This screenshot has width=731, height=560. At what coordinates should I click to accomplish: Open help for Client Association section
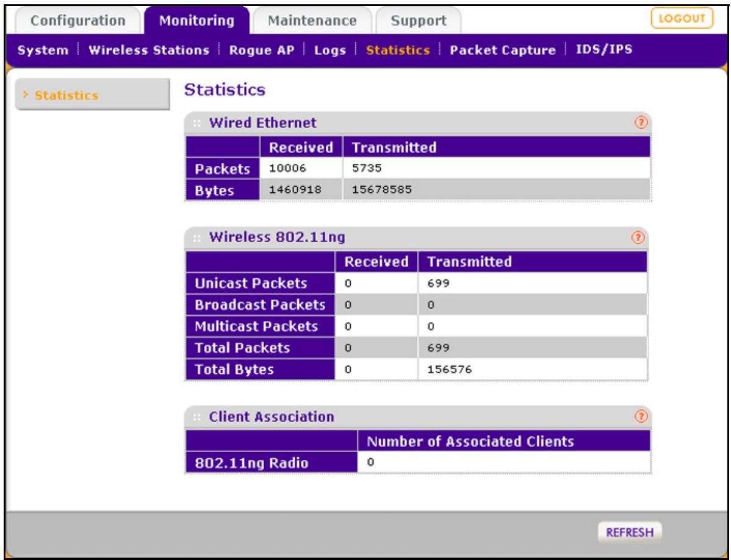tap(641, 417)
